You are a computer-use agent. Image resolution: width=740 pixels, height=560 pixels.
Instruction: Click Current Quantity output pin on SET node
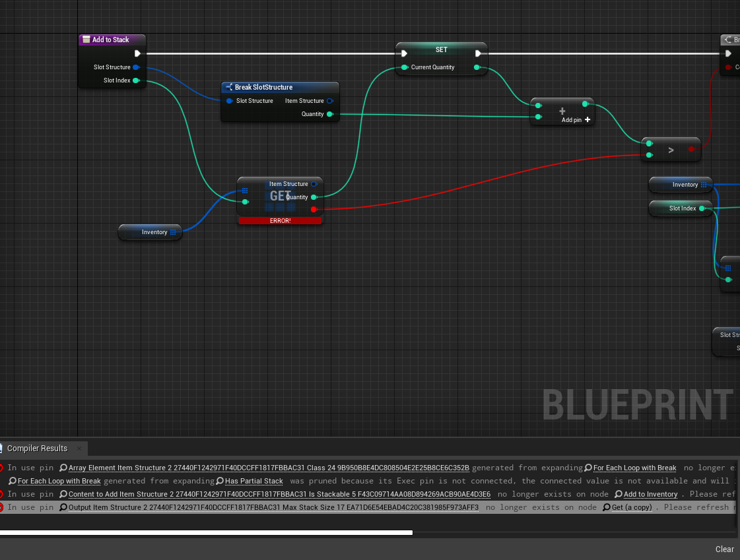(477, 67)
